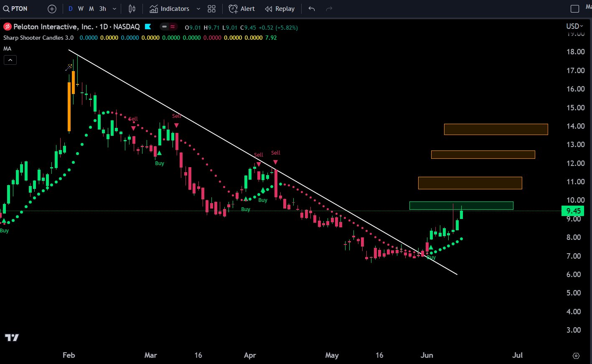Collapse the indicator legend with chevron button
This screenshot has height=364, width=592.
tap(10, 60)
